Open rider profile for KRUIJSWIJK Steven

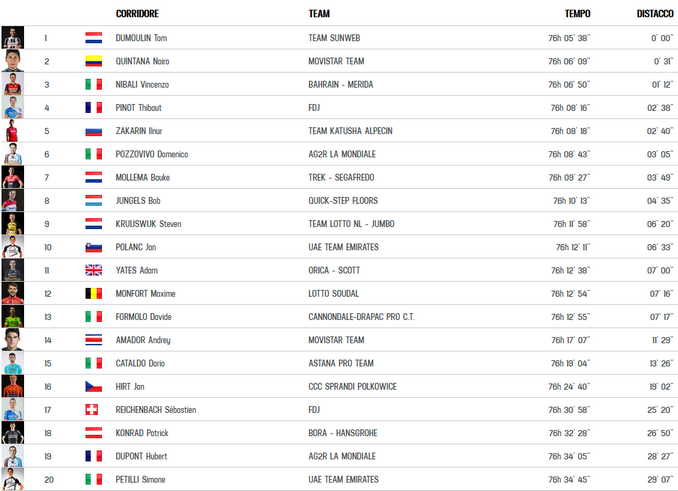(x=148, y=224)
